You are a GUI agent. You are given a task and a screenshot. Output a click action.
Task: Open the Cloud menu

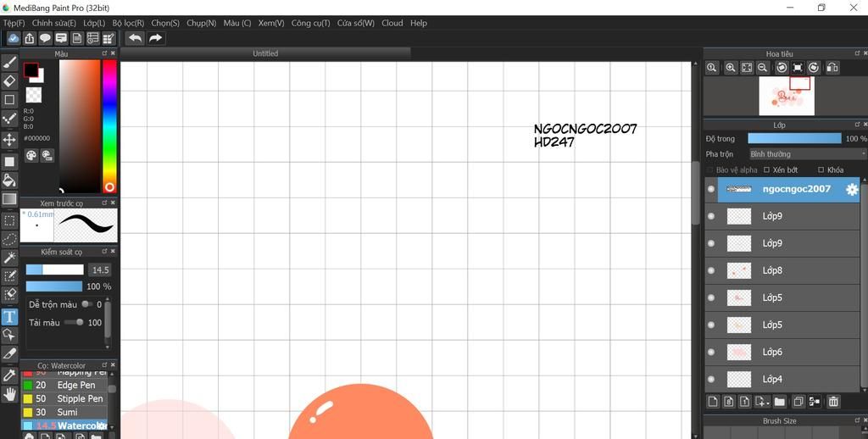392,23
